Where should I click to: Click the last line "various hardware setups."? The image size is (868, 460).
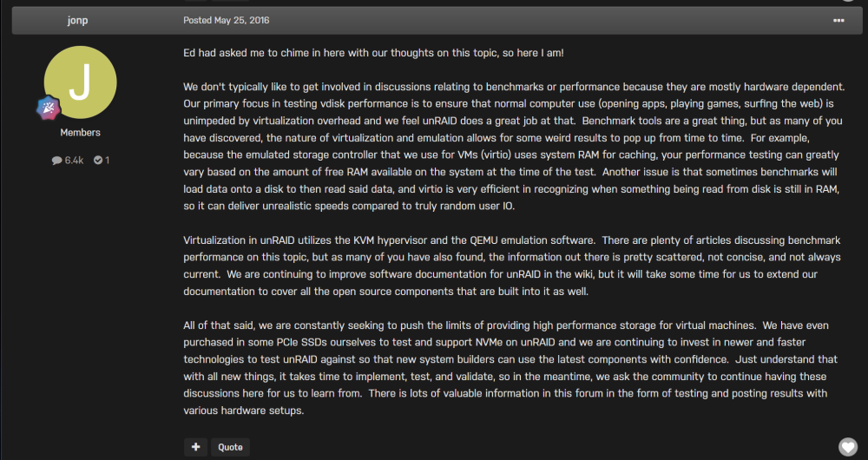[244, 411]
